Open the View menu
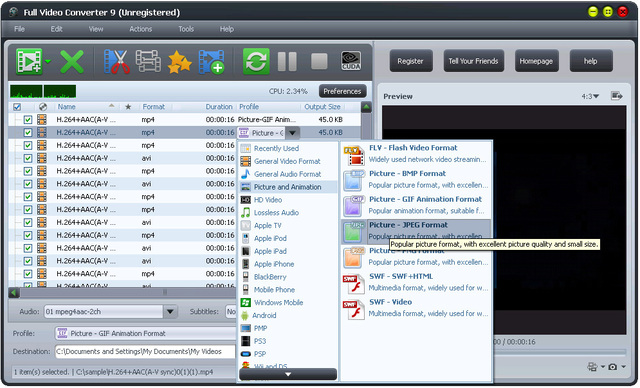Screen dimensions: 640x388 pyautogui.click(x=96, y=29)
